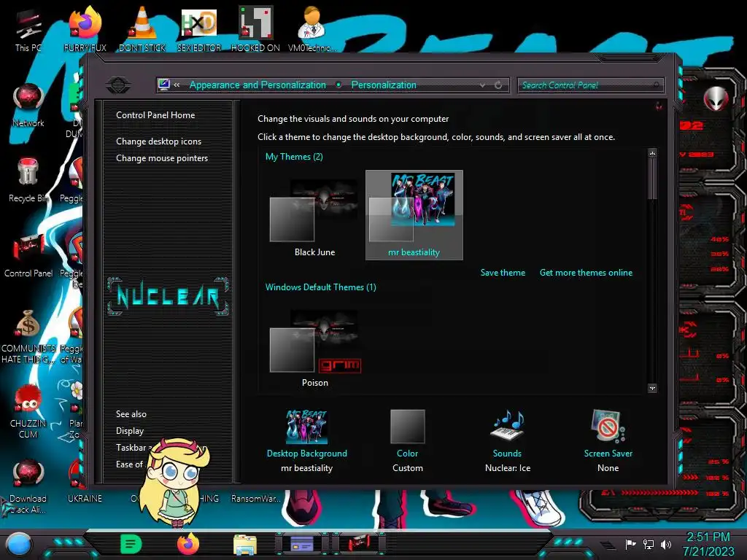
Task: Click the My Themes (2) heading
Action: [x=294, y=157]
